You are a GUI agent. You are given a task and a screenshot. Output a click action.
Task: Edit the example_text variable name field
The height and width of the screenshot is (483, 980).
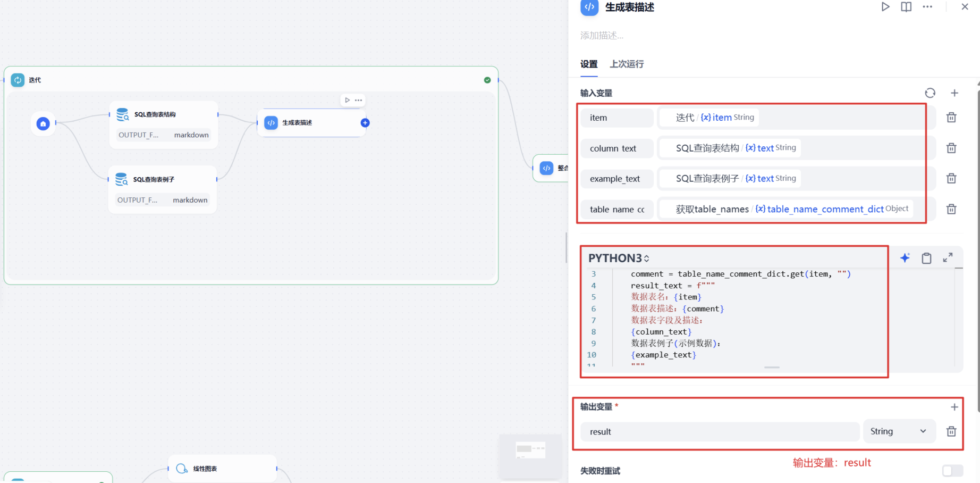616,179
